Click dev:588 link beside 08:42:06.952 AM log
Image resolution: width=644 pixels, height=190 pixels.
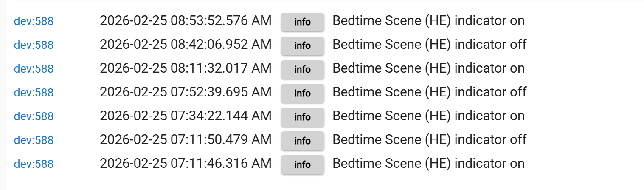click(34, 45)
